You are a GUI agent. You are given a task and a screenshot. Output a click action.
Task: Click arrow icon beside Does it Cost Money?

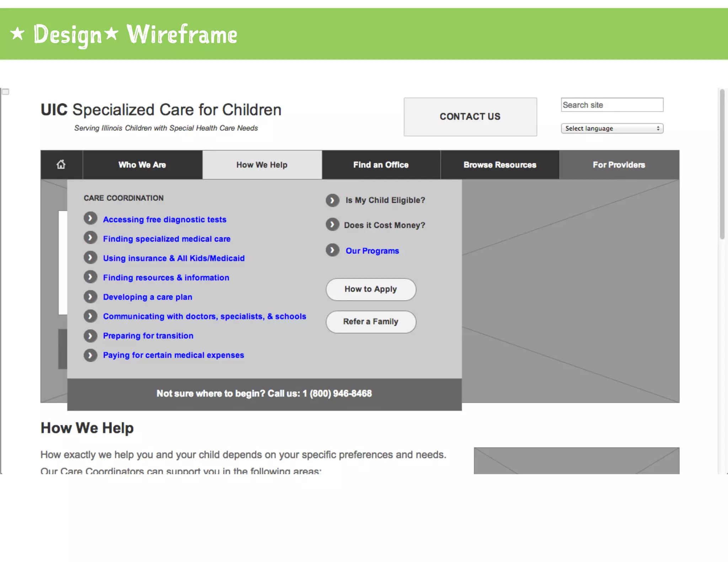pyautogui.click(x=332, y=225)
